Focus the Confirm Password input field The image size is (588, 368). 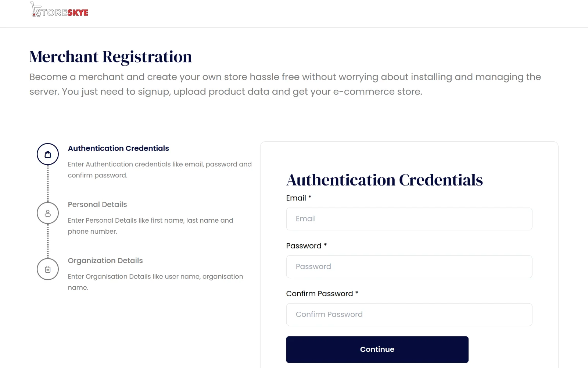pos(409,315)
